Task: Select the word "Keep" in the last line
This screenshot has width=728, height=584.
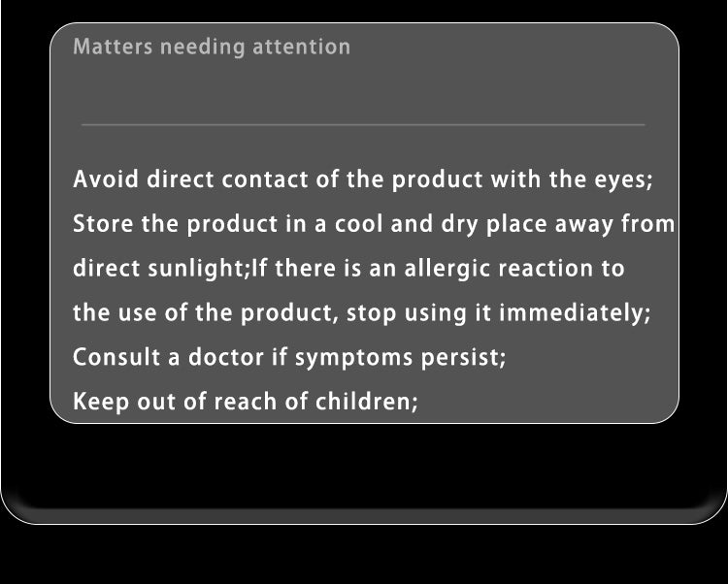Action: coord(101,402)
